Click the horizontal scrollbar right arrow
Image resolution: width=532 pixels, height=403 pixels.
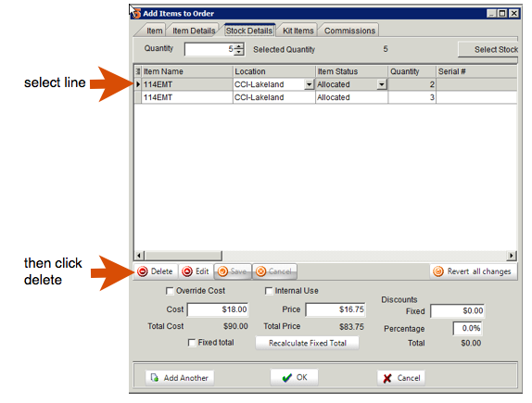[x=512, y=256]
